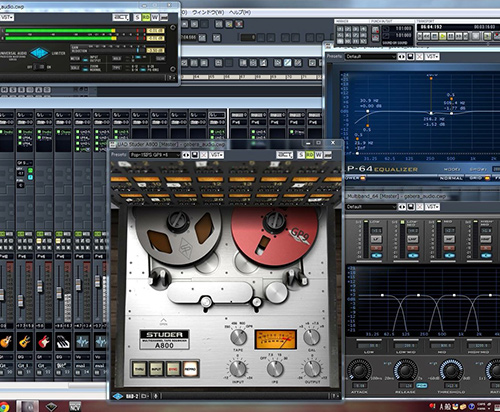Click the CAL level knob on Studer
The image size is (500, 412).
click(x=311, y=337)
